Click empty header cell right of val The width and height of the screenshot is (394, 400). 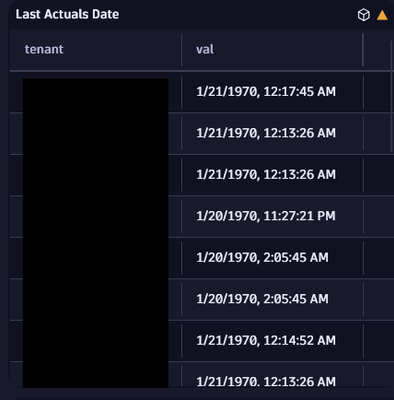point(377,50)
